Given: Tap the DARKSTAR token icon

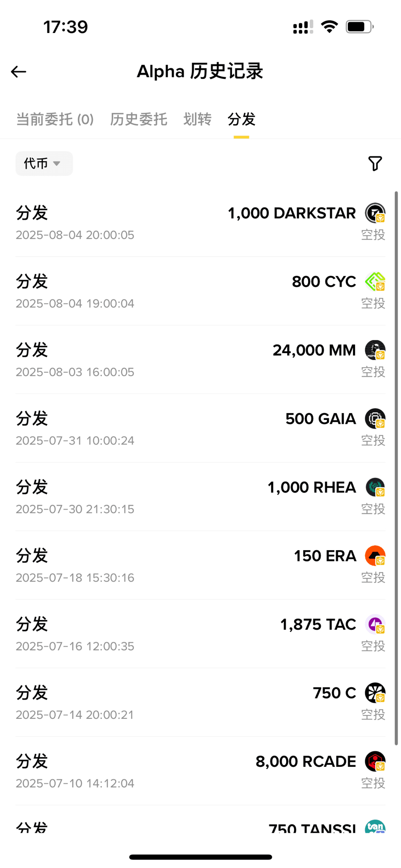Looking at the screenshot, I should click(x=375, y=213).
